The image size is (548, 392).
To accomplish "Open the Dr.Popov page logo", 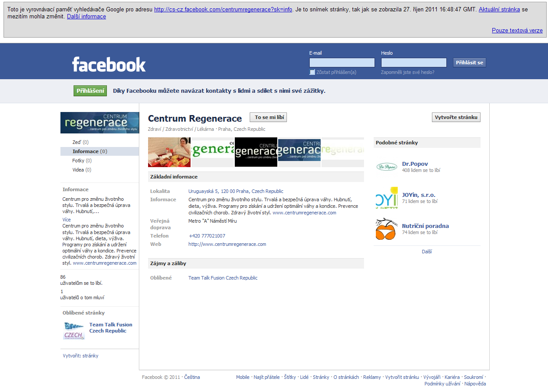I will click(386, 167).
